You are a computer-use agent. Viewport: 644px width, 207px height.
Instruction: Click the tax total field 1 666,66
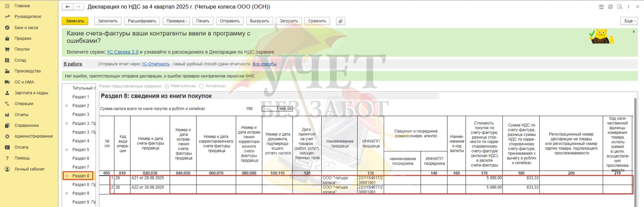tap(277, 109)
